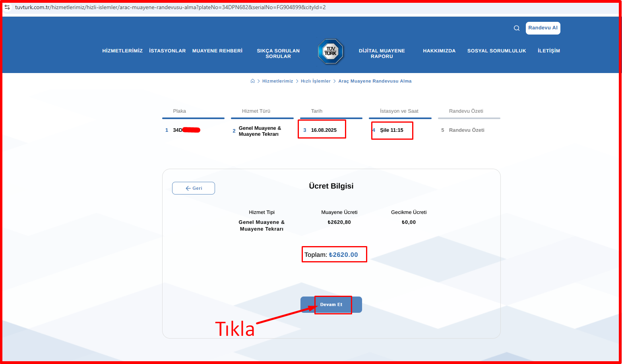
Task: Select the Hizmet Türü step
Action: coord(262,122)
